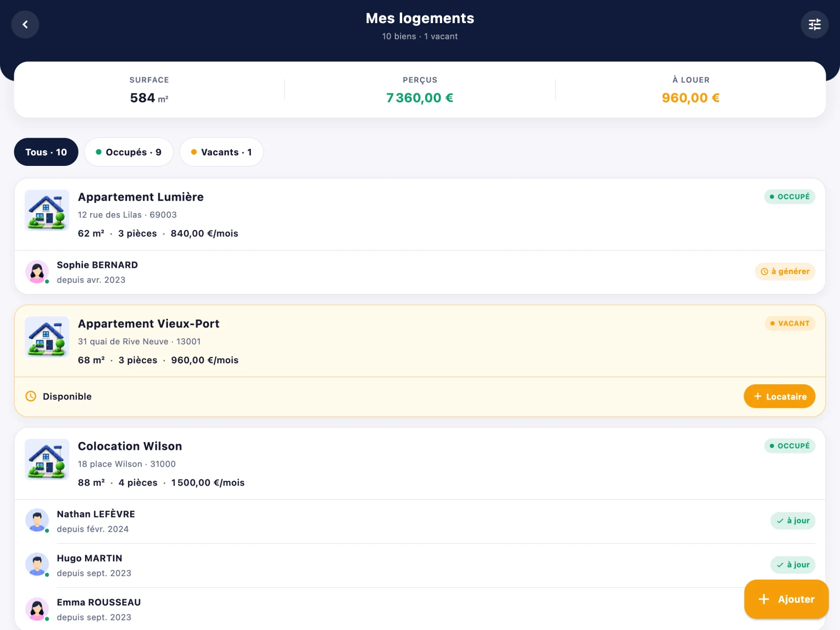Tap the Ajouter floating button

[786, 599]
